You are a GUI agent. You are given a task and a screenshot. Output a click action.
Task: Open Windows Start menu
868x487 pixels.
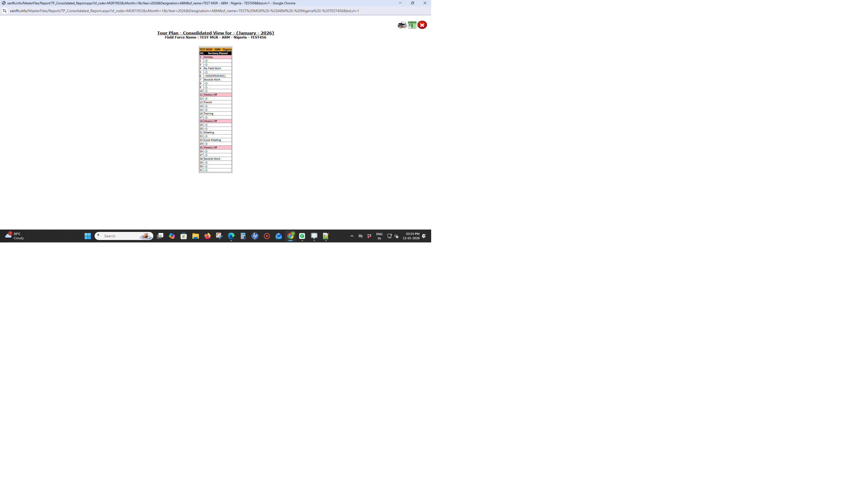point(88,236)
